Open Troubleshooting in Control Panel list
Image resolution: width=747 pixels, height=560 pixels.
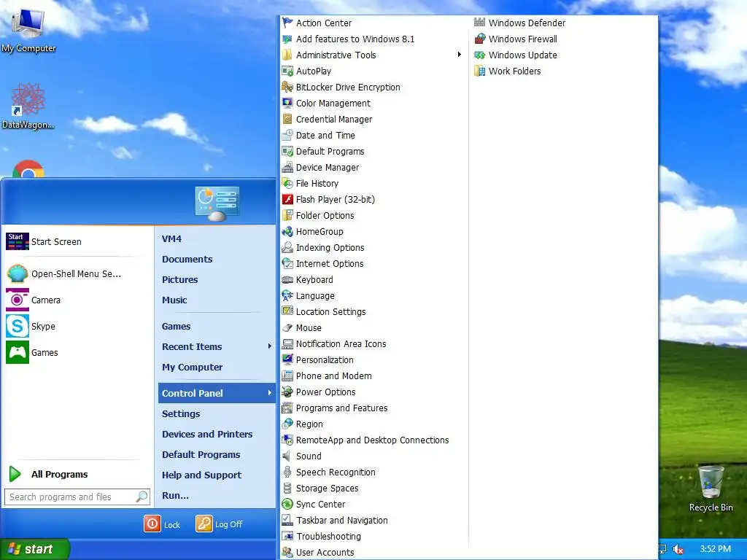click(x=329, y=537)
